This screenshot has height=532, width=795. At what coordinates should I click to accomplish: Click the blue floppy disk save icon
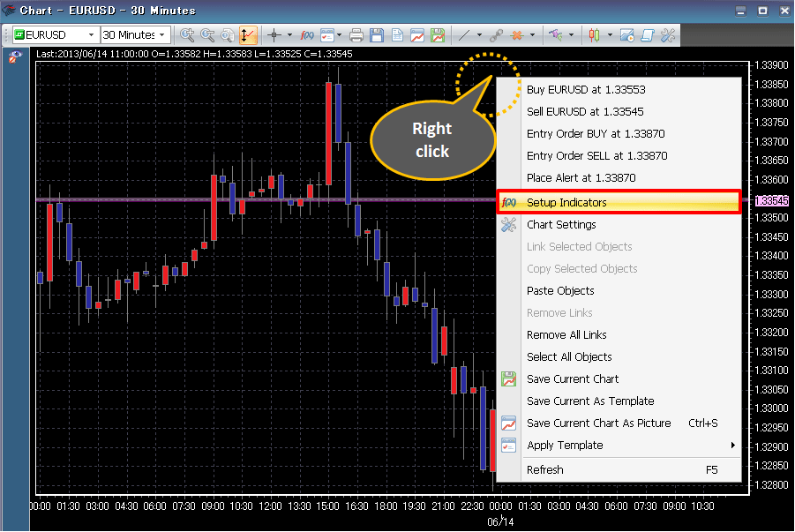(x=377, y=35)
